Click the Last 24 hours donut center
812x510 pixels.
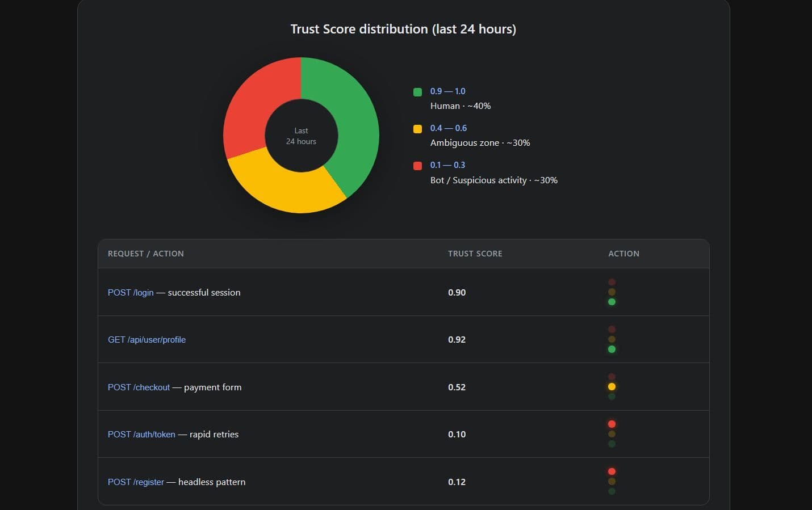301,136
